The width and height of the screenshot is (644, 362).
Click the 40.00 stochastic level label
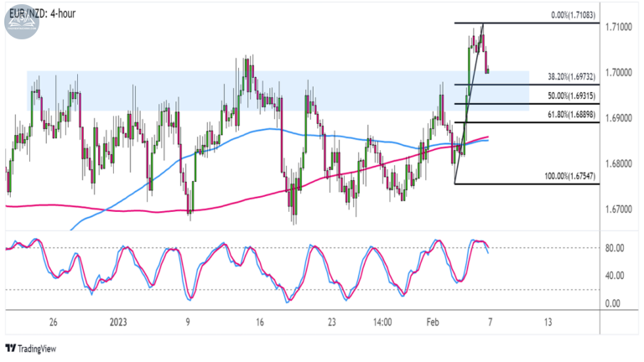click(x=615, y=276)
